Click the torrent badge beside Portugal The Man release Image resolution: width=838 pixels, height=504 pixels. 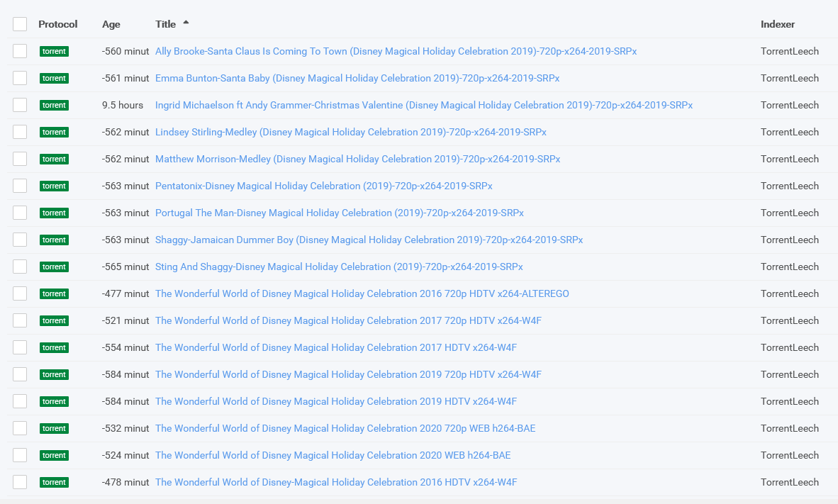click(54, 213)
